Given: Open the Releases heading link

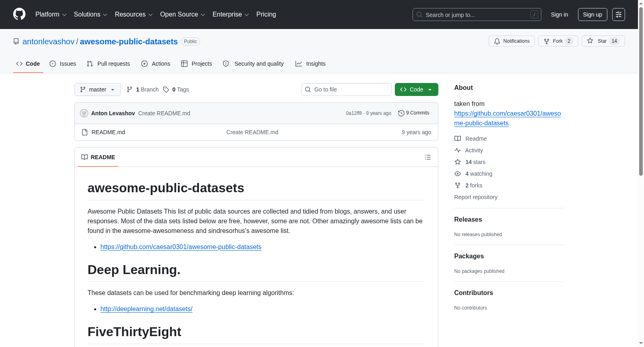Looking at the screenshot, I should 468,220.
